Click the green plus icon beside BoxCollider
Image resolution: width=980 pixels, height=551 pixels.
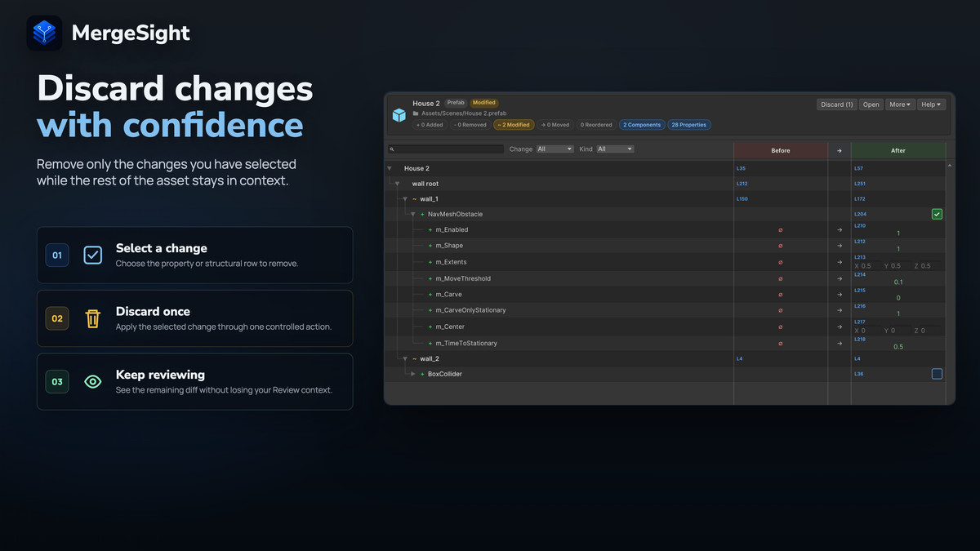(x=422, y=374)
